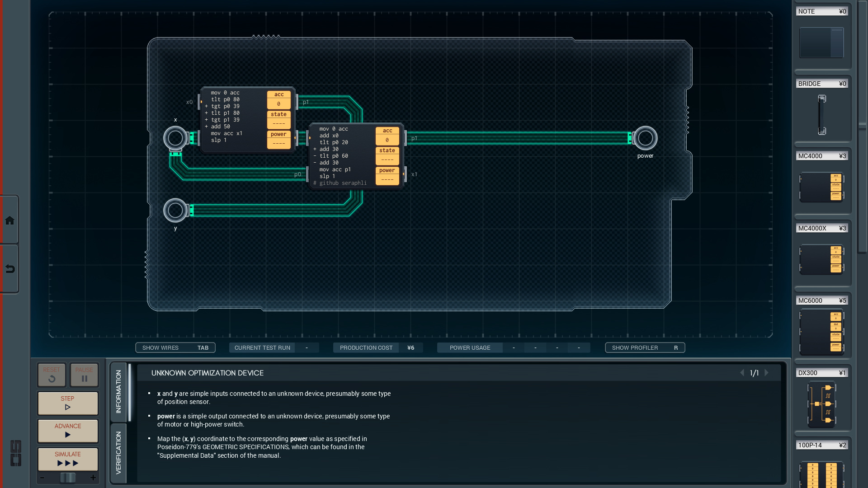Screen dimensions: 868x488
Task: Click the MC4000 chip icon on sidebar
Action: click(821, 188)
